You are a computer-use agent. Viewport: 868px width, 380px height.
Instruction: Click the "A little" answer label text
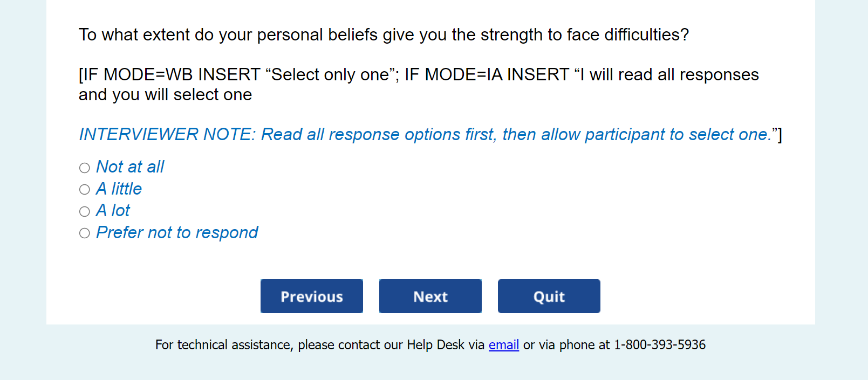coord(119,189)
